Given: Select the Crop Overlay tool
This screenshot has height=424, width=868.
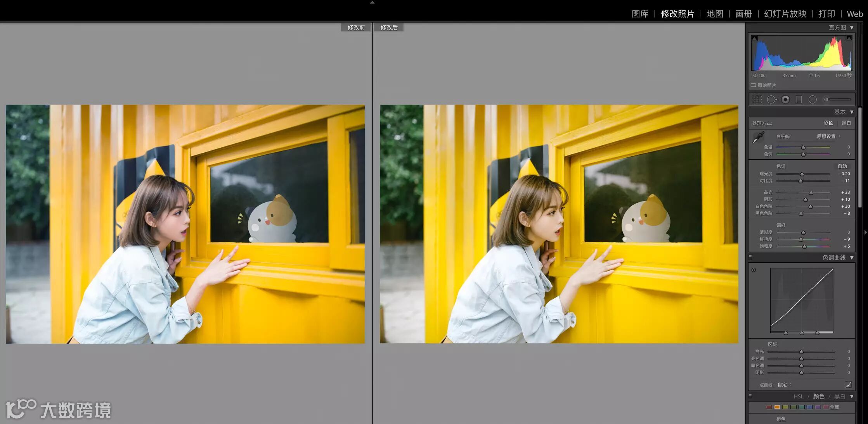Looking at the screenshot, I should point(757,100).
